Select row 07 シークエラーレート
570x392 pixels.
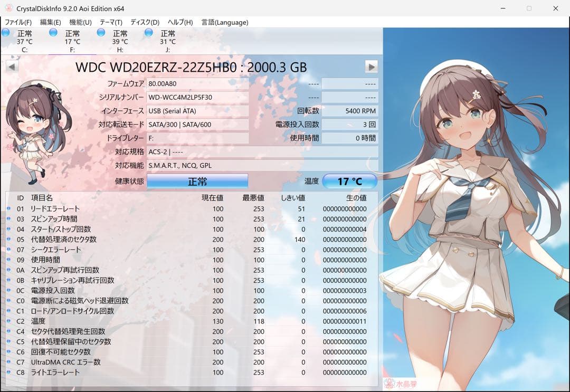[192, 250]
